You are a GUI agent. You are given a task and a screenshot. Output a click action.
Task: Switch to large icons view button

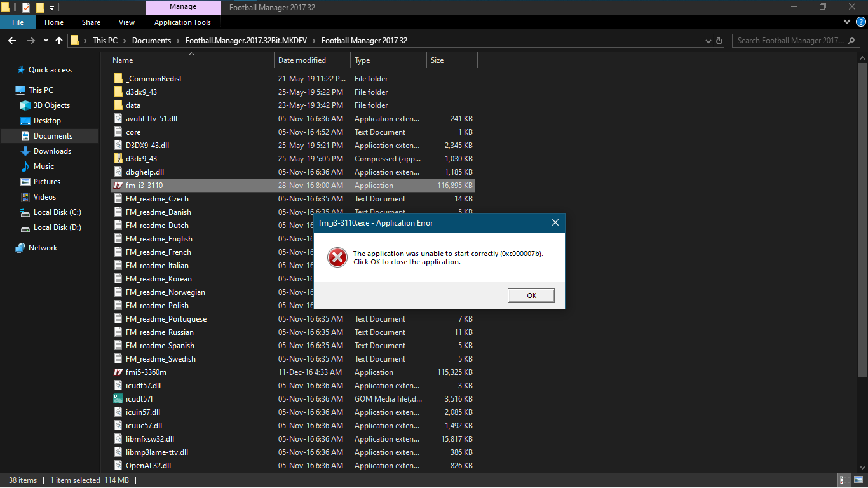[x=857, y=480]
